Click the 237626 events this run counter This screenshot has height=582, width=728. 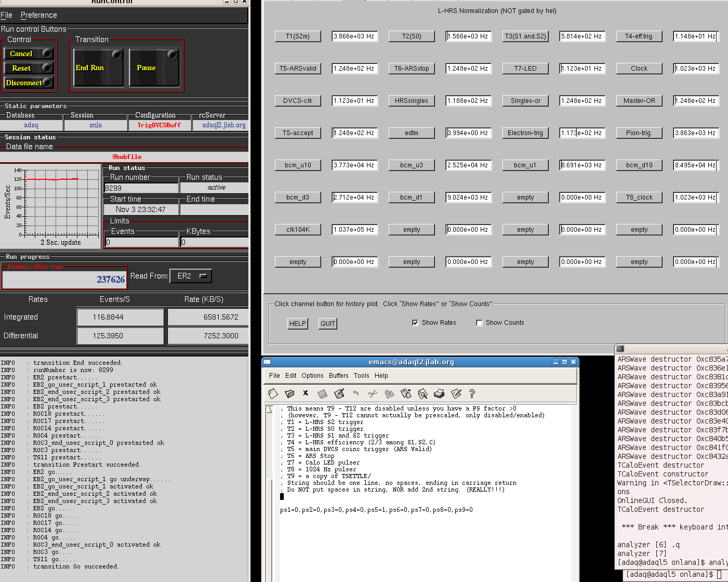[x=64, y=280]
